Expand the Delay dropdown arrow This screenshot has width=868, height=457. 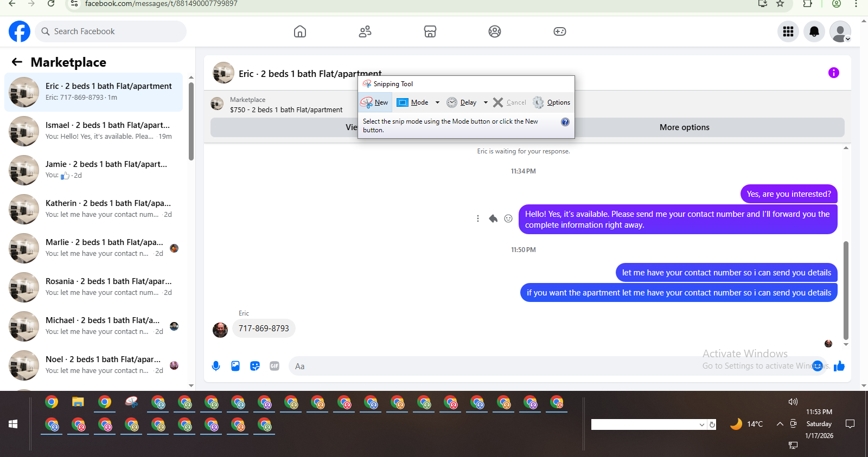tap(486, 102)
